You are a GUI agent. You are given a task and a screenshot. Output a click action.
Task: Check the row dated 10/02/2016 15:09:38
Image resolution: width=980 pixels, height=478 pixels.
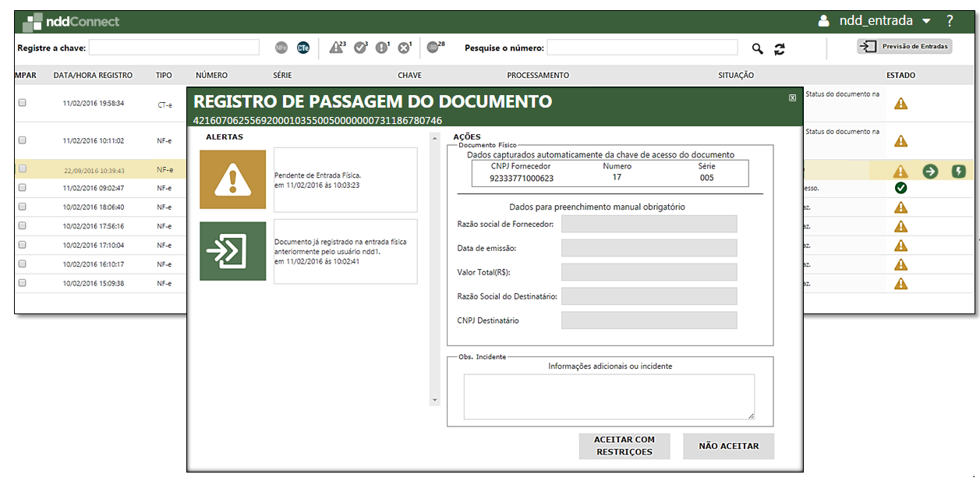coord(23,282)
